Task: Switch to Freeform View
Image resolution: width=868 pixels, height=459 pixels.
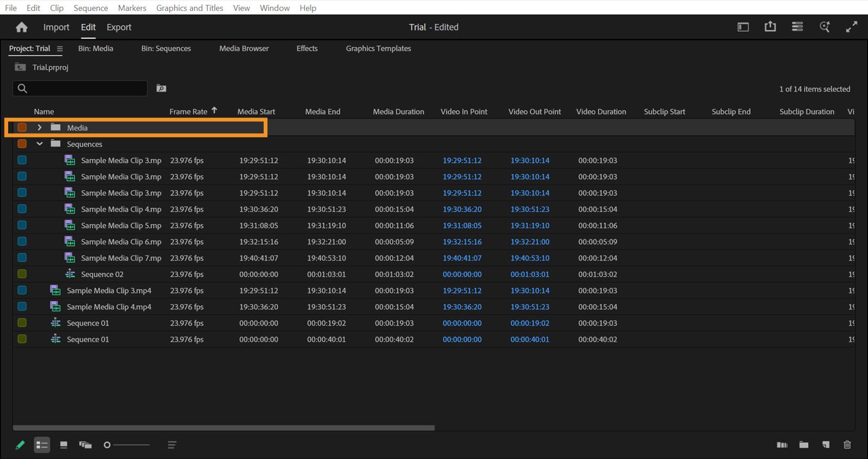Action: click(85, 445)
